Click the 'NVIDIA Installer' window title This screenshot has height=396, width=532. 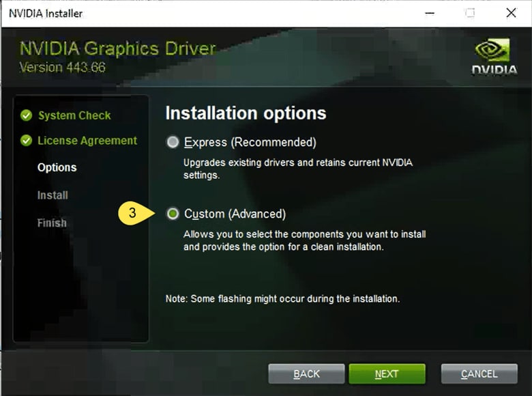point(46,14)
